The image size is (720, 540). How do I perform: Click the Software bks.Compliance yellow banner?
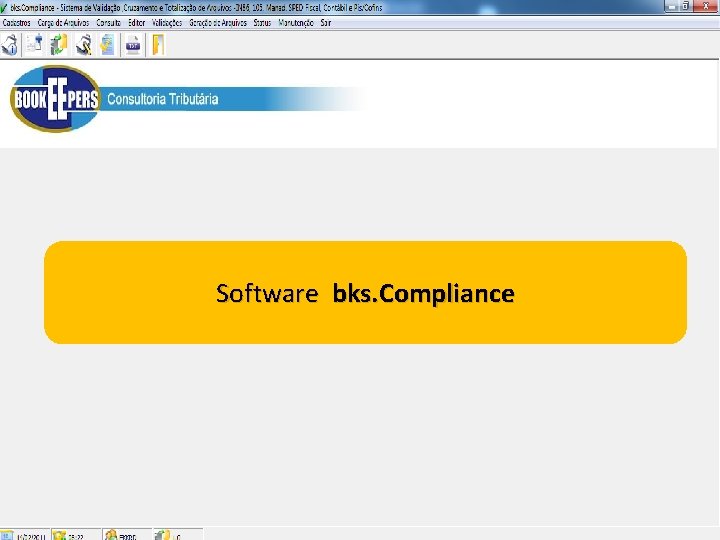(366, 292)
